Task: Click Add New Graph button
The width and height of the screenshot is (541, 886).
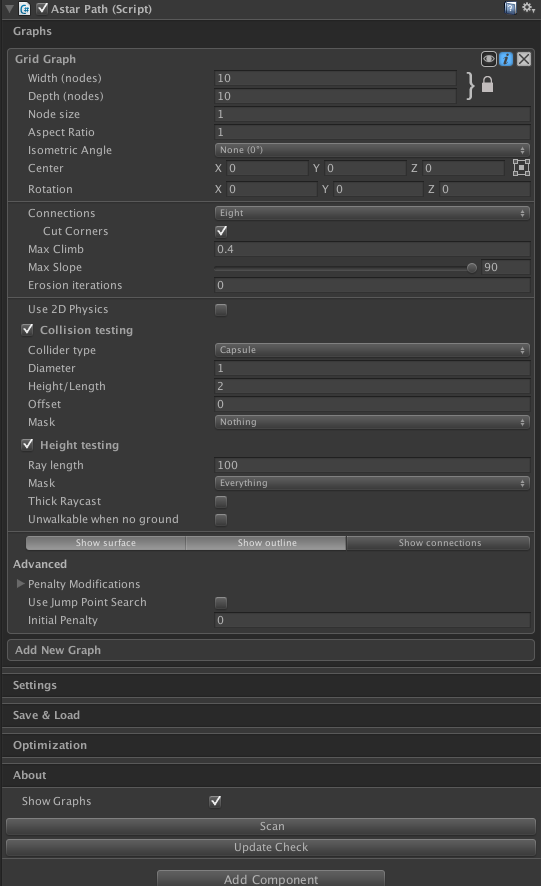Action: coord(271,650)
